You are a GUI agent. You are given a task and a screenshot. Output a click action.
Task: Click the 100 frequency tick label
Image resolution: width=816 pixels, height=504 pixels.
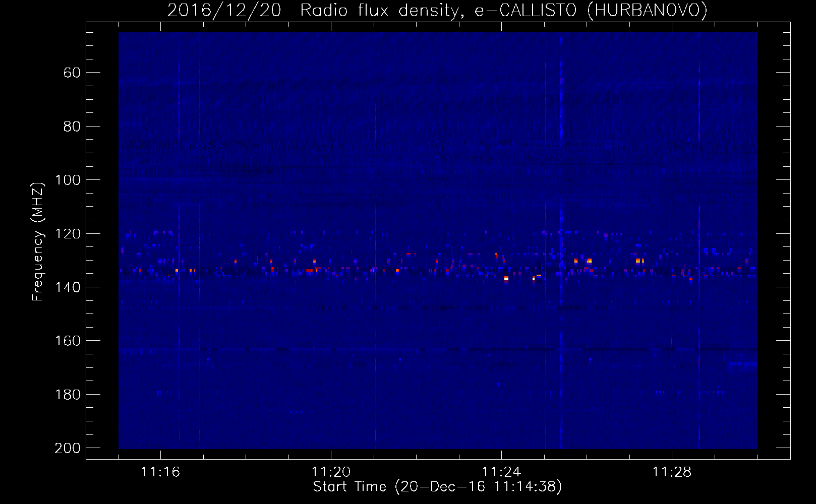[68, 180]
